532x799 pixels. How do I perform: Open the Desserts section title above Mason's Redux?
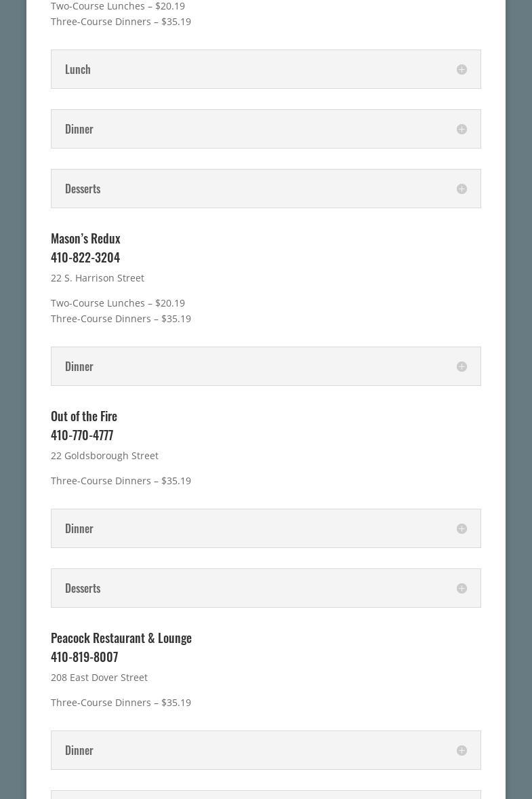83,189
